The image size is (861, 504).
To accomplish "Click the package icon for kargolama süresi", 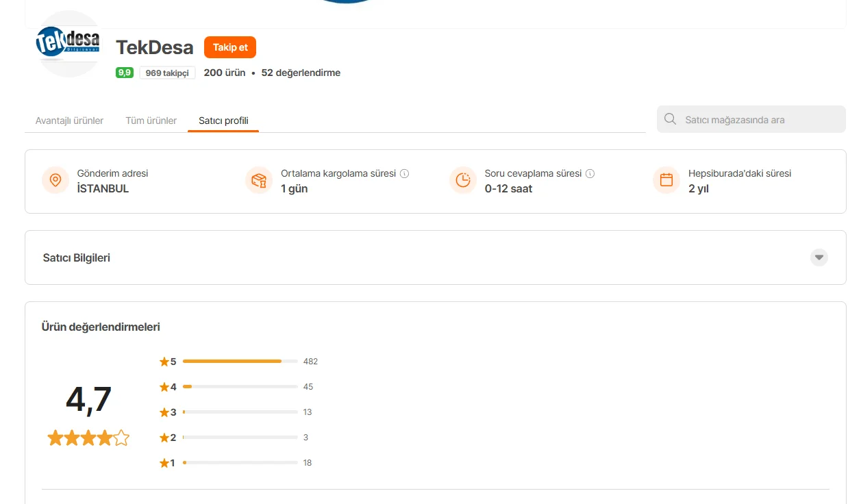I will pos(259,180).
